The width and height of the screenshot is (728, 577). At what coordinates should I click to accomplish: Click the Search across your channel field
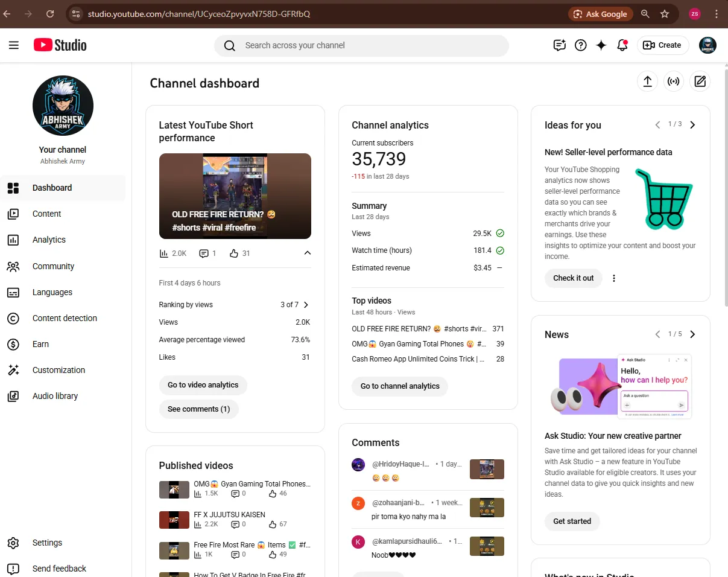click(361, 45)
